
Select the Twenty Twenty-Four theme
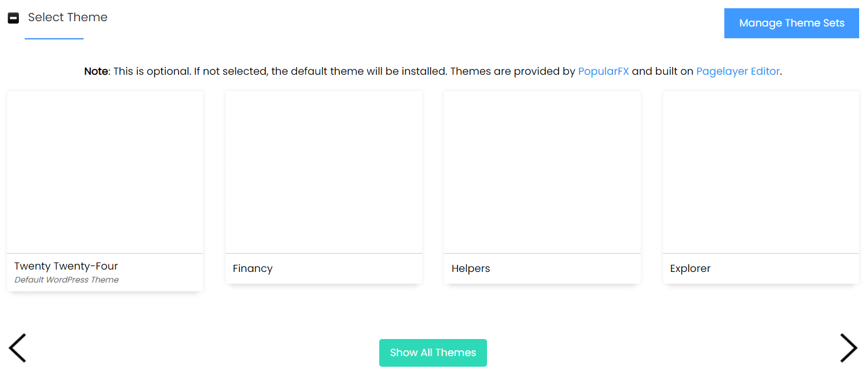(x=105, y=172)
